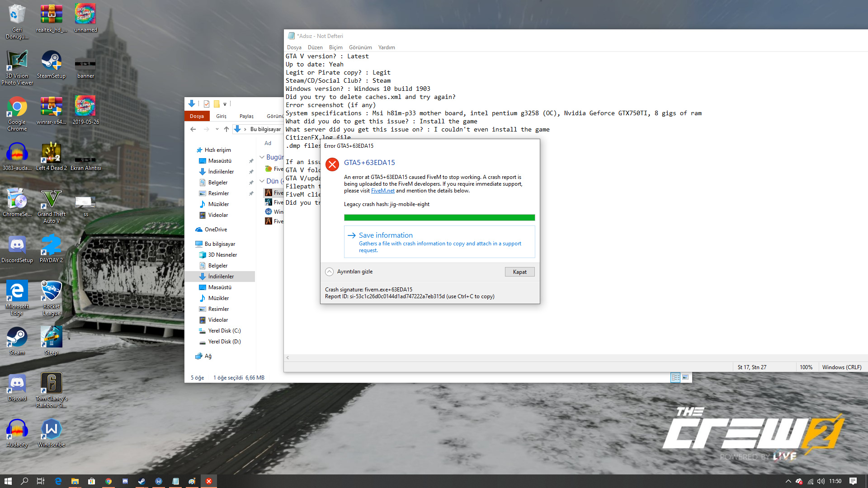Click the green crash upload progress bar
This screenshot has height=488, width=868.
[439, 218]
